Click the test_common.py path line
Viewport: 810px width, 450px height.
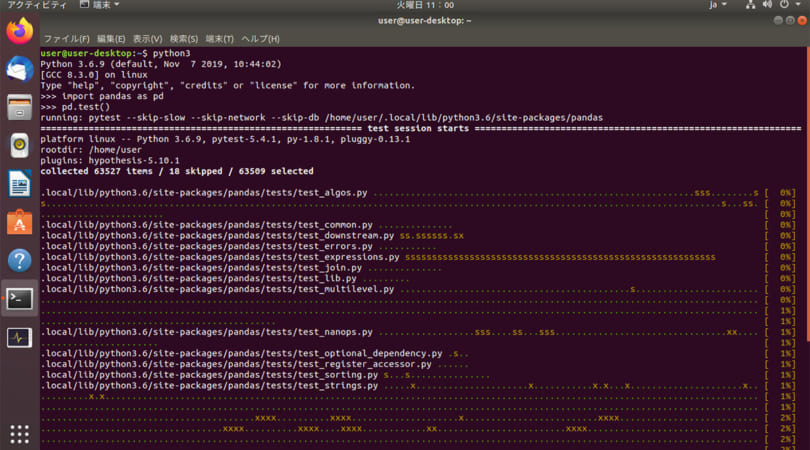tap(207, 225)
